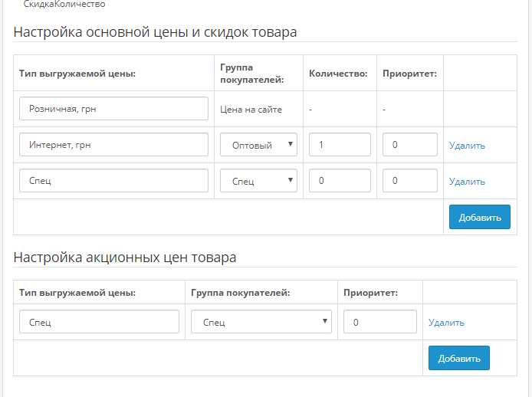This screenshot has width=532, height=397.
Task: Focus priority field in promotional prices table
Action: [380, 322]
